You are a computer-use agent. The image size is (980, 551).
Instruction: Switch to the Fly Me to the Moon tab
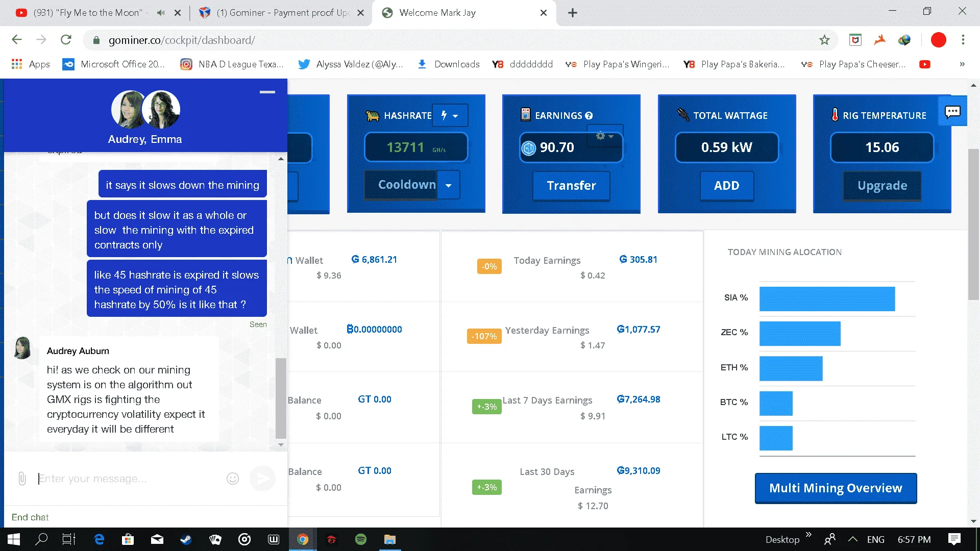pyautogui.click(x=88, y=13)
